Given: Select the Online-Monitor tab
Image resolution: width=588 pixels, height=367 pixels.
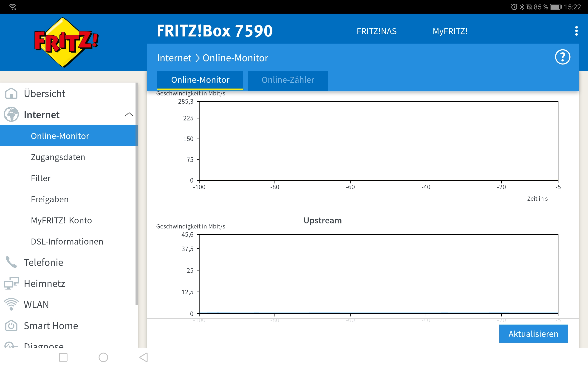Looking at the screenshot, I should (200, 80).
